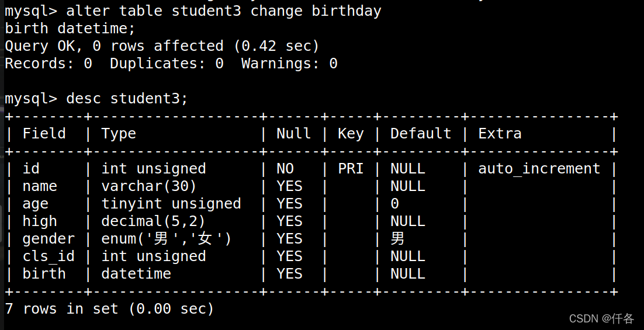Viewport: 644px width, 330px height.
Task: Click the default value 男 for gender
Action: pos(397,238)
